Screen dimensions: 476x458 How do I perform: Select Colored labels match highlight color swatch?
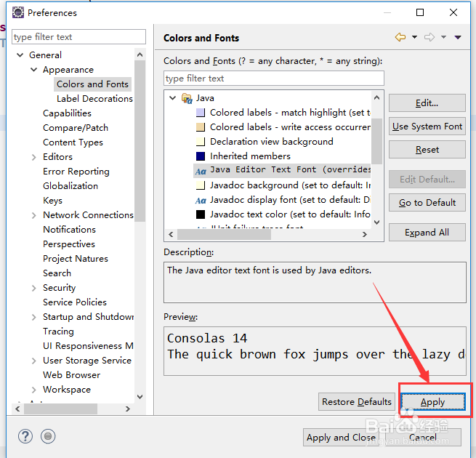coord(201,113)
